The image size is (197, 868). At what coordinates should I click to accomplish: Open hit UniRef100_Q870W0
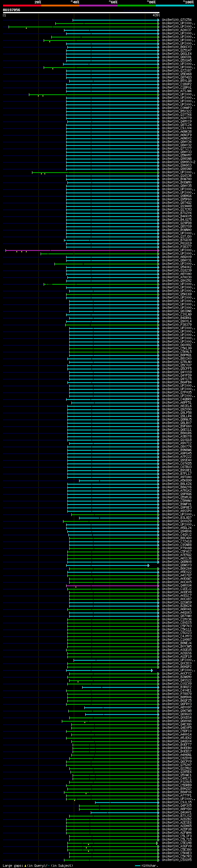176,616
